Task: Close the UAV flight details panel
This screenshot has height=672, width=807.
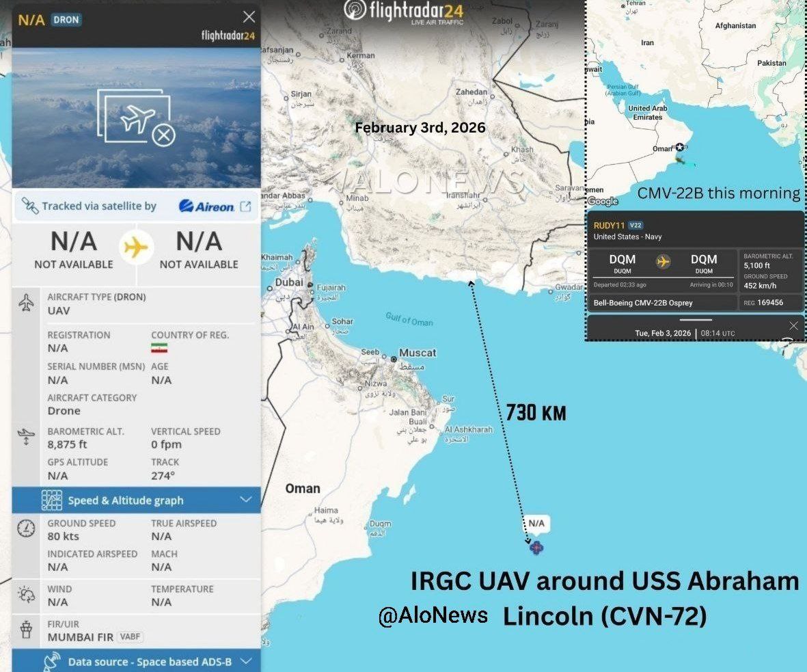Action: coord(249,17)
